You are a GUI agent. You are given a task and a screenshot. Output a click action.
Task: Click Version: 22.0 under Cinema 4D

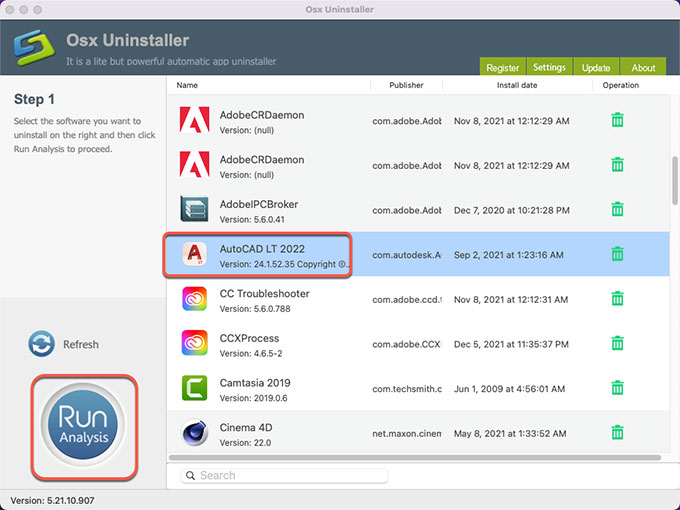pos(245,443)
